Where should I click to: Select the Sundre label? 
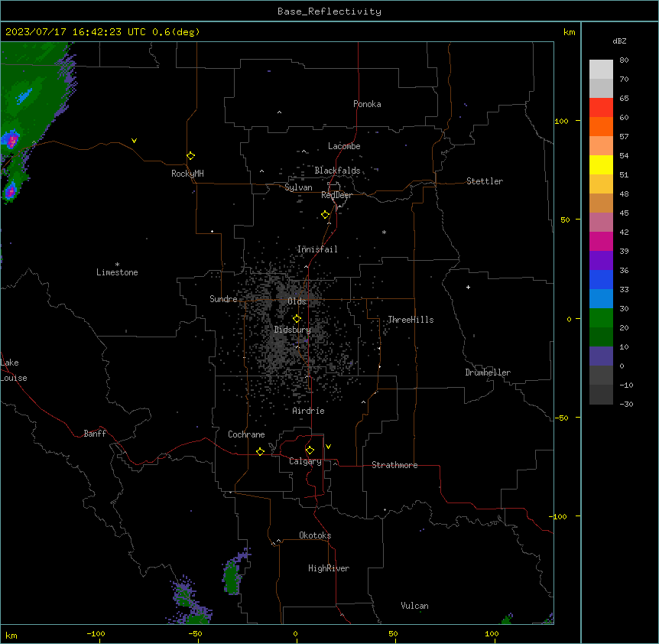223,299
